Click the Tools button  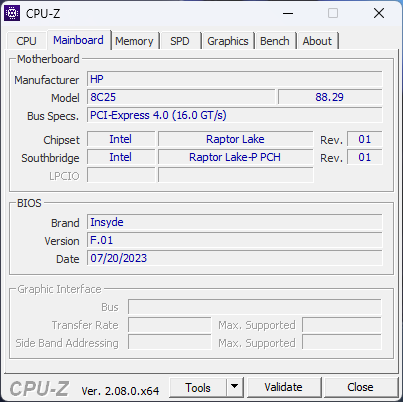point(198,387)
